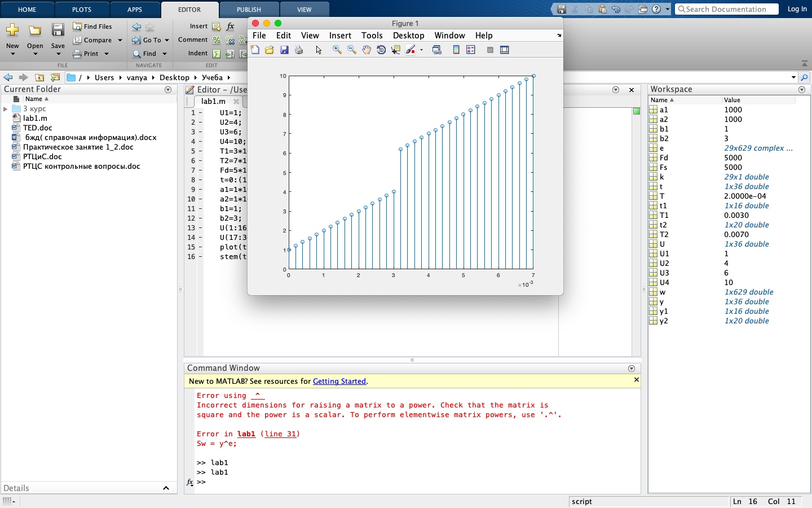
Task: Switch to the PLOTS ribbon tab
Action: click(82, 10)
